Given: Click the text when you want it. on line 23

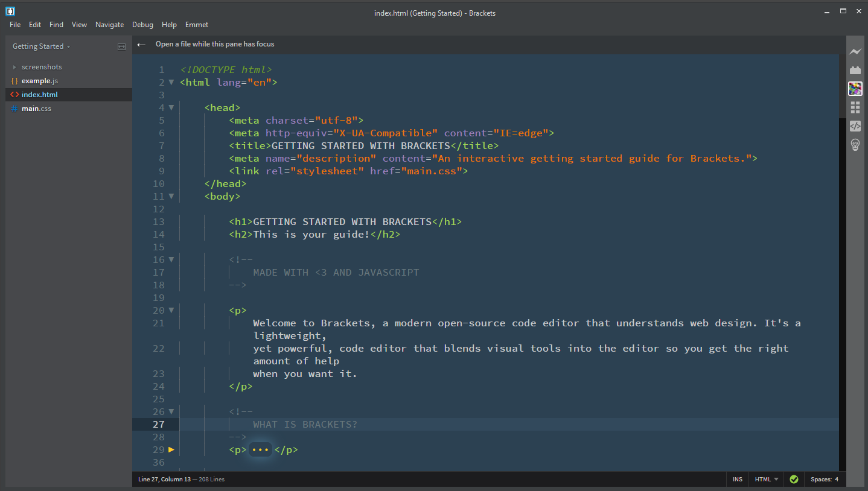Looking at the screenshot, I should (305, 374).
